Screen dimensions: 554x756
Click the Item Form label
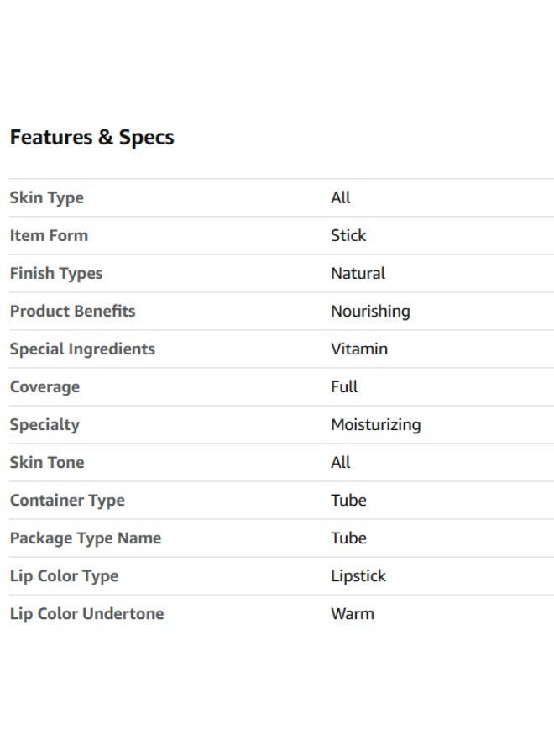pos(50,236)
